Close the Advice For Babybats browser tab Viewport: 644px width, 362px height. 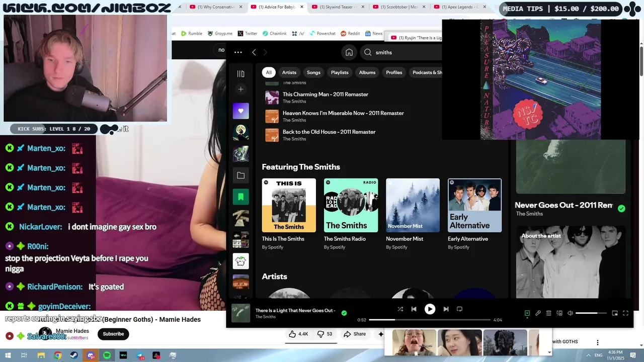pyautogui.click(x=301, y=7)
